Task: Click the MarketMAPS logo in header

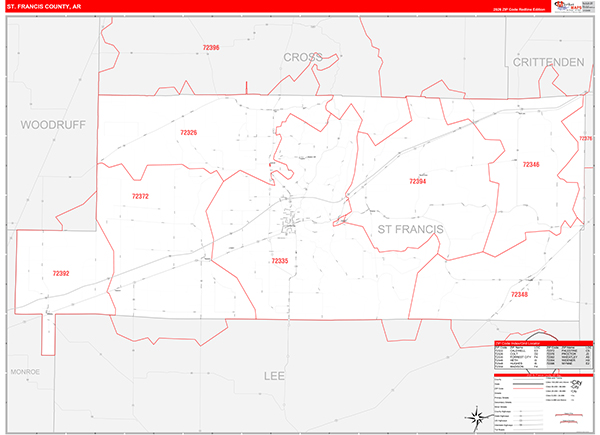Action: tap(568, 7)
